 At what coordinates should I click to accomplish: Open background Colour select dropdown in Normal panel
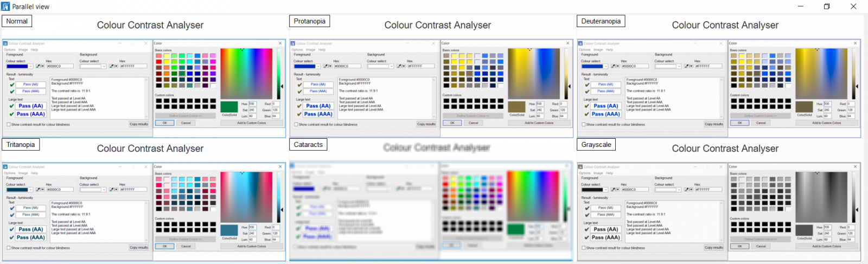click(x=104, y=66)
